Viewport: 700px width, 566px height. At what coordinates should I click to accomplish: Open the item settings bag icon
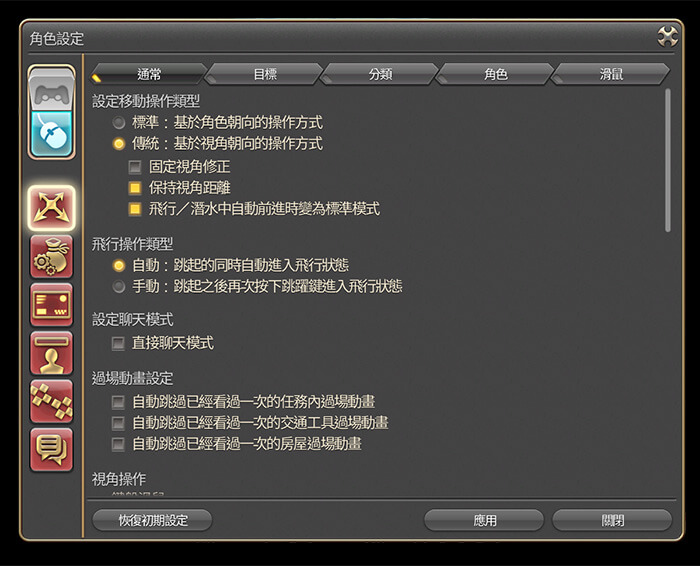[x=51, y=257]
